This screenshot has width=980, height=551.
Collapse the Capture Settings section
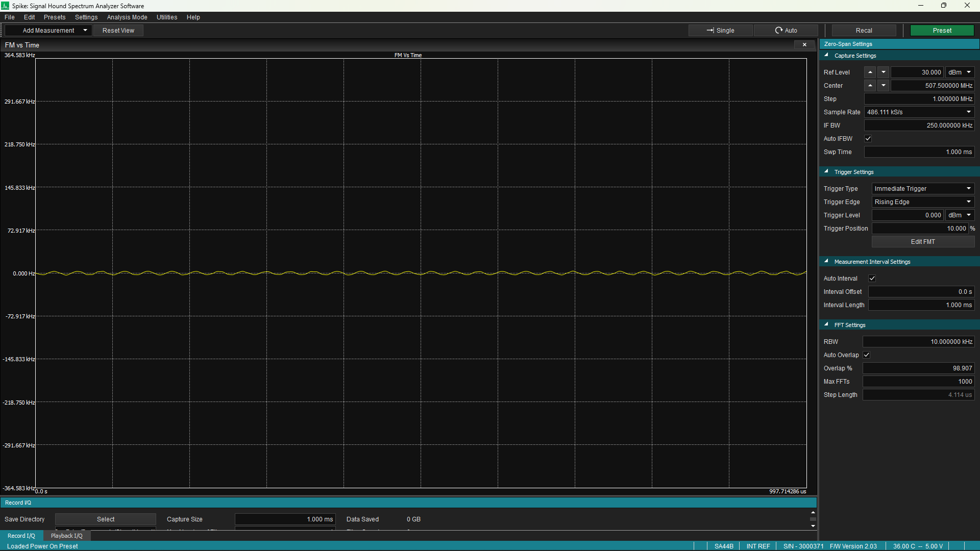click(826, 56)
